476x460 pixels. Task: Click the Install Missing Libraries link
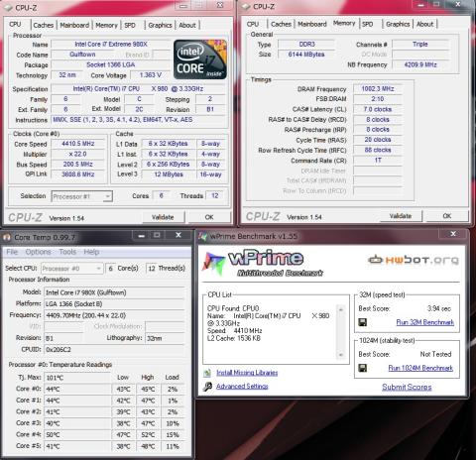247,373
